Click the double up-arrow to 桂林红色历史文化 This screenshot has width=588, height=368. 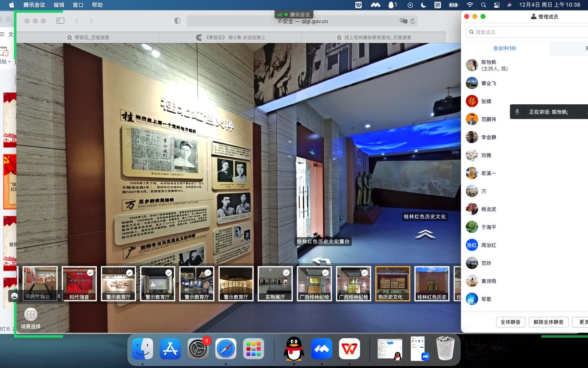pos(425,234)
